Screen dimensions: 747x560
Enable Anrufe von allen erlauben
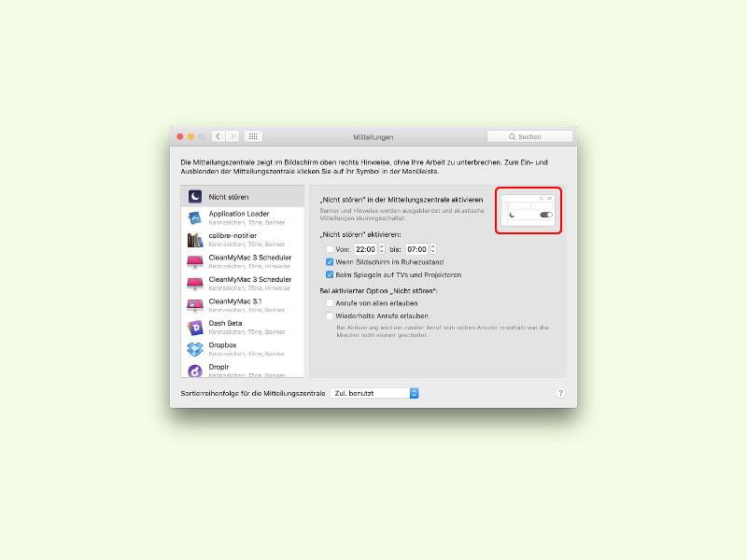coord(330,302)
